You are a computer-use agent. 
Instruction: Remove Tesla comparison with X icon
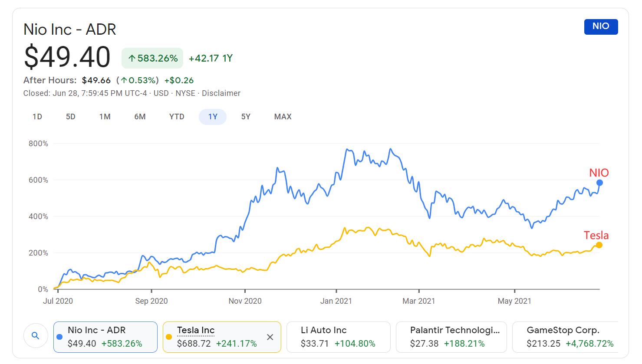270,337
